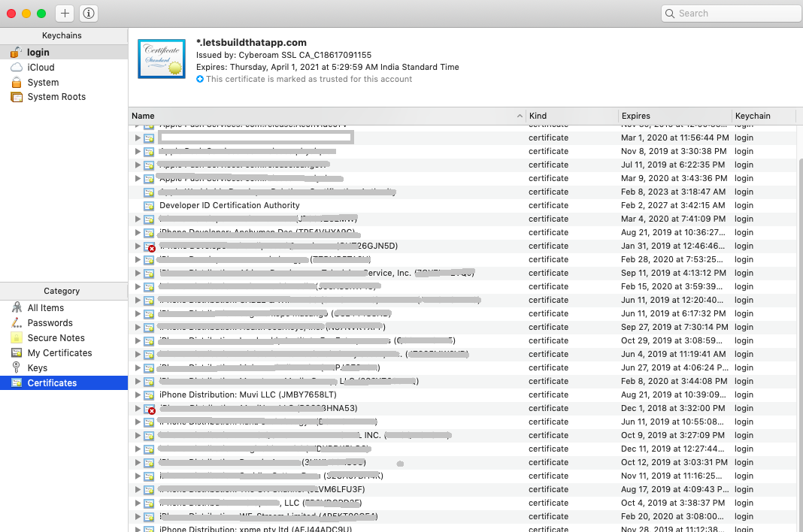Click certificate icon expiring Feb 8, 2023

click(x=149, y=192)
